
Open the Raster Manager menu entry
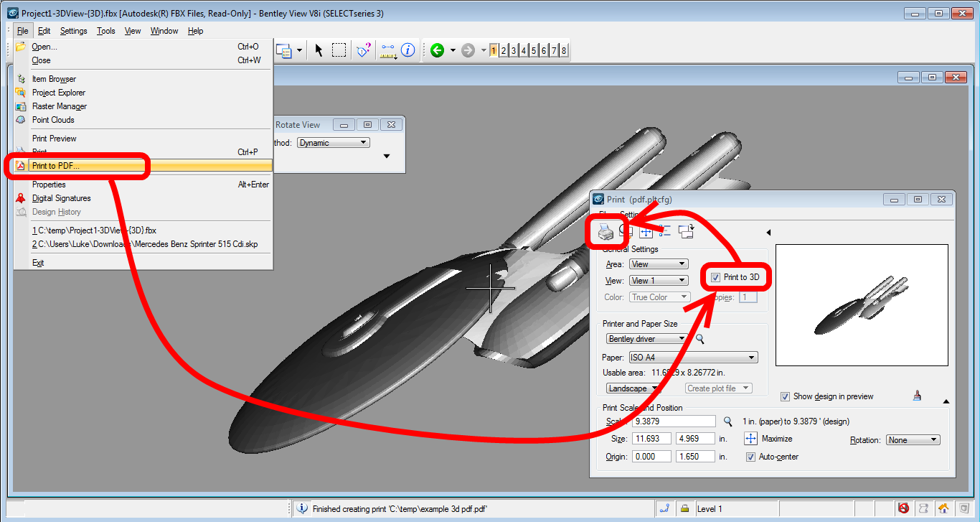coord(143,106)
